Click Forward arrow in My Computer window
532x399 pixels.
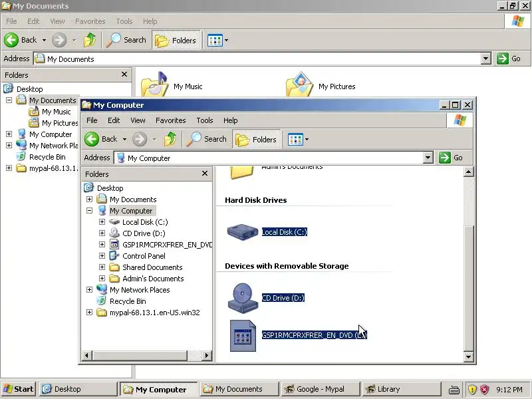coord(140,139)
